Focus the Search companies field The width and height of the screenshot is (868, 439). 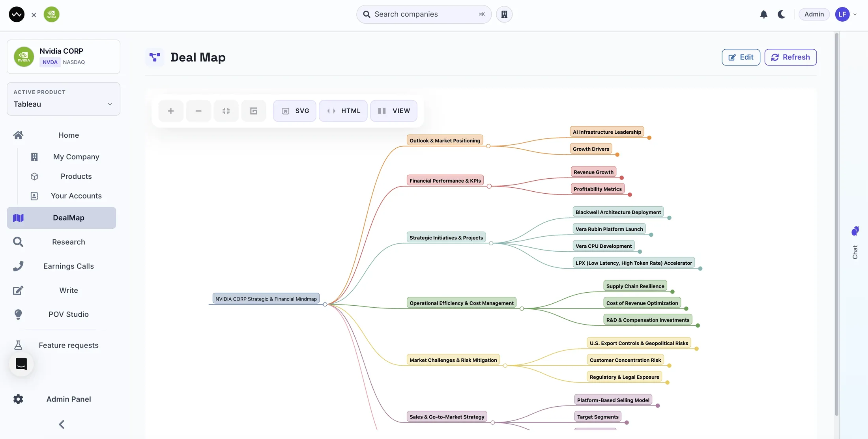tap(424, 14)
